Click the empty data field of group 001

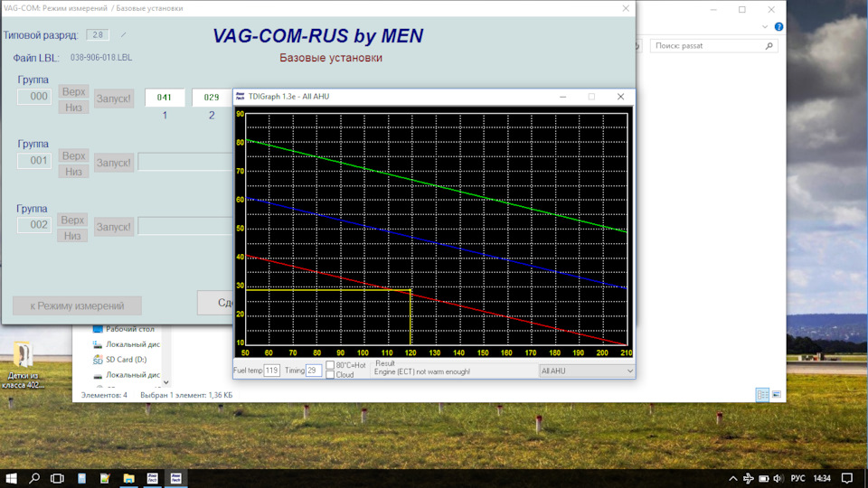[x=184, y=162]
